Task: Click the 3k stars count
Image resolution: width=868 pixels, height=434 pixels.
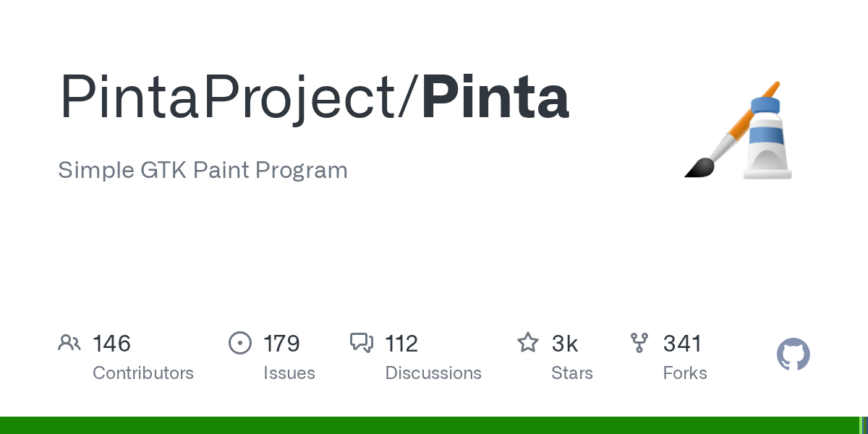Action: (564, 344)
